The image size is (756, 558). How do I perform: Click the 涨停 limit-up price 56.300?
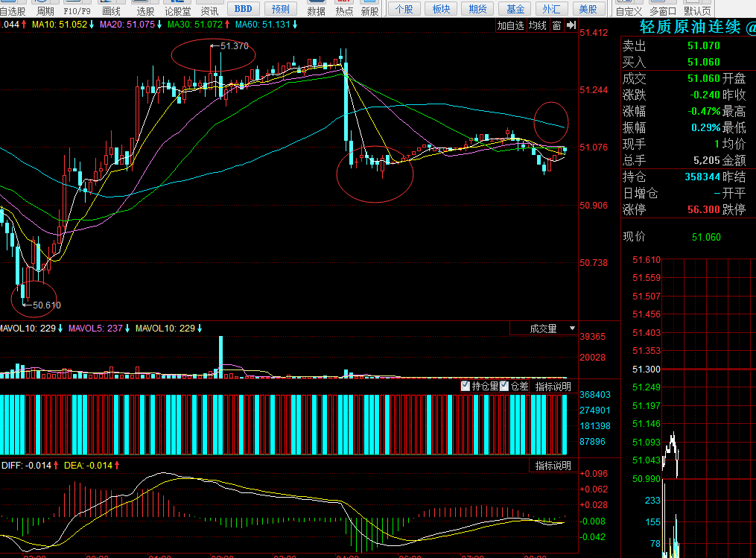coord(703,209)
